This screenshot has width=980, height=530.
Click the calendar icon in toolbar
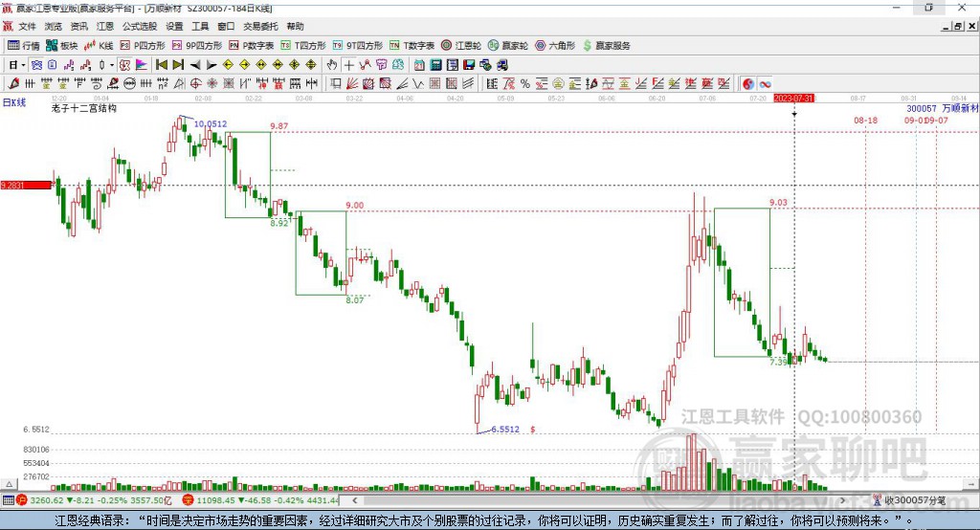pos(419,65)
